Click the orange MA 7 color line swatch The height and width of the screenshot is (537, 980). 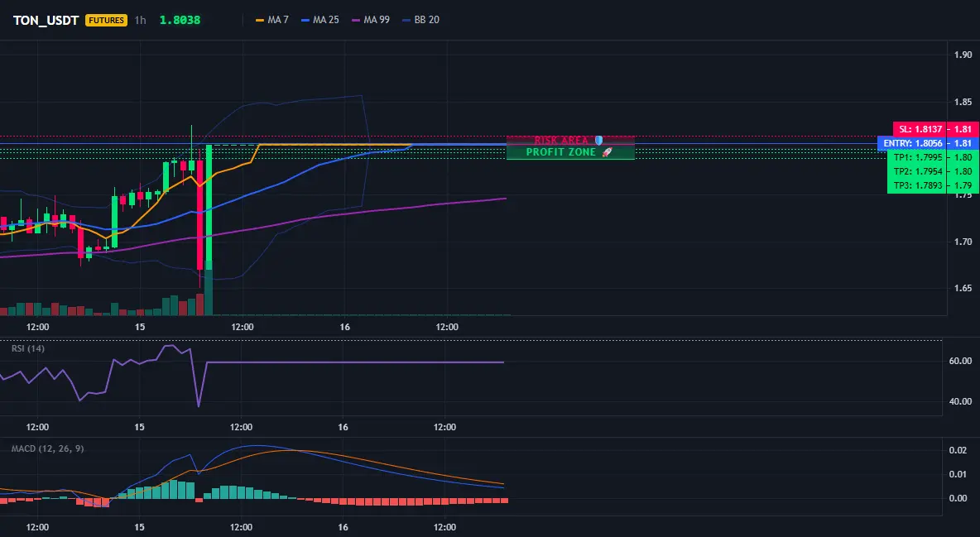[x=260, y=20]
